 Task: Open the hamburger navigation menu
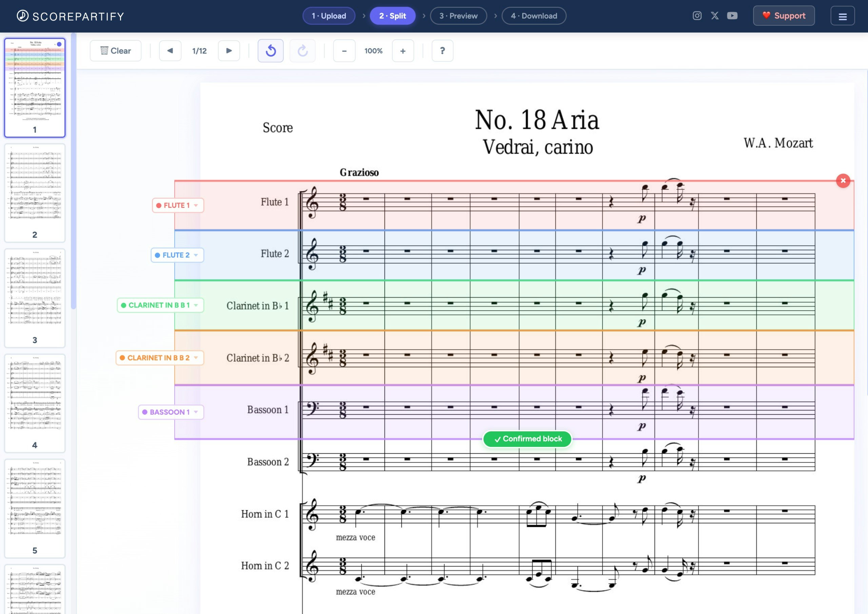pyautogui.click(x=842, y=16)
